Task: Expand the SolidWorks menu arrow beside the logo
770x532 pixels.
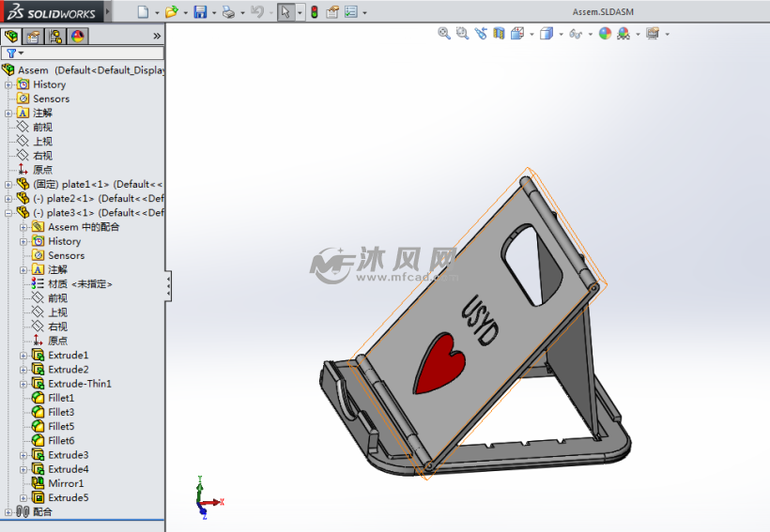Action: (108, 11)
